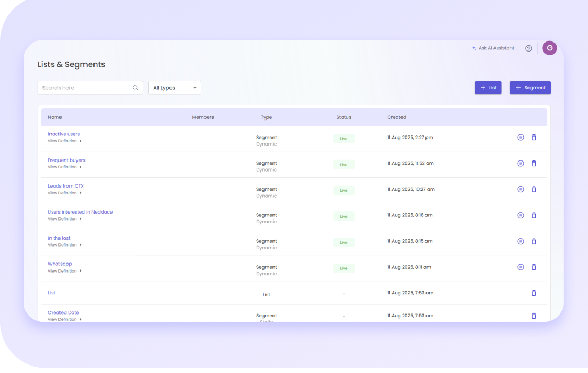Click Live status badge for Leads from CTX
Screen dimensions: 588x373
(344, 190)
